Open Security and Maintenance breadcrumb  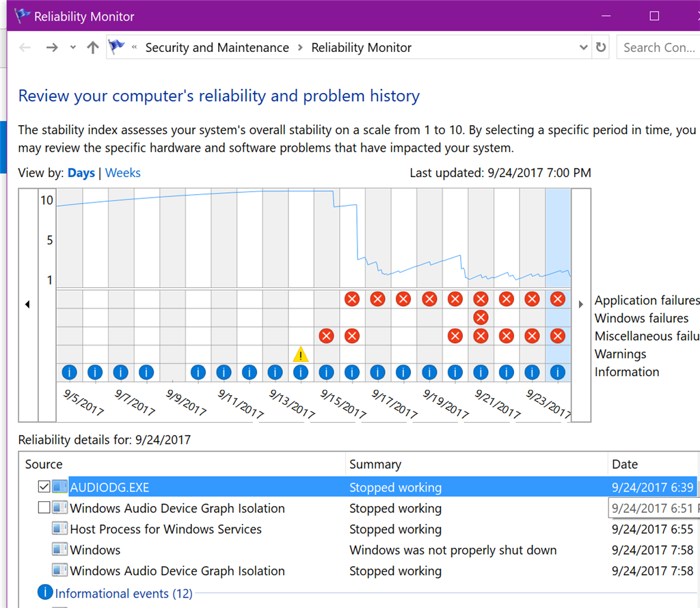(x=217, y=47)
